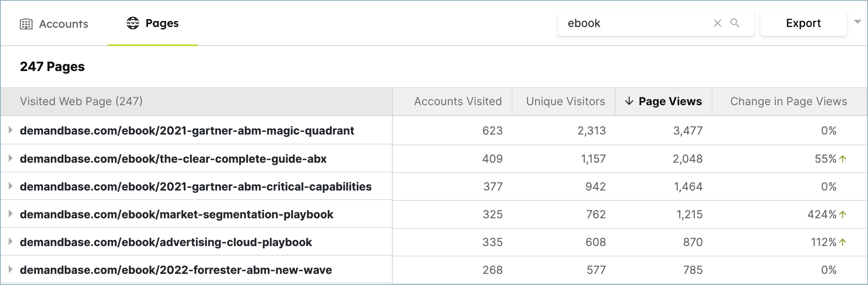
Task: Switch to the Accounts tab
Action: pos(54,24)
